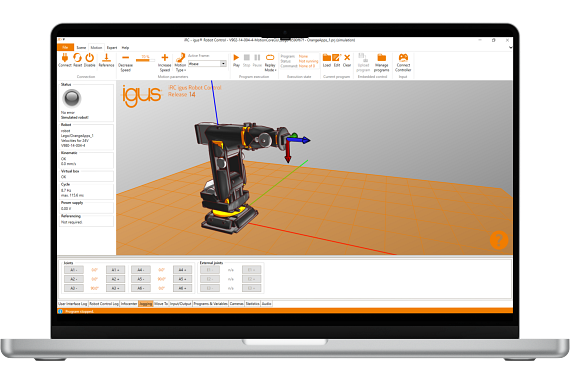The height and width of the screenshot is (381, 570).
Task: Click the Upload program icon
Action: pos(363,57)
